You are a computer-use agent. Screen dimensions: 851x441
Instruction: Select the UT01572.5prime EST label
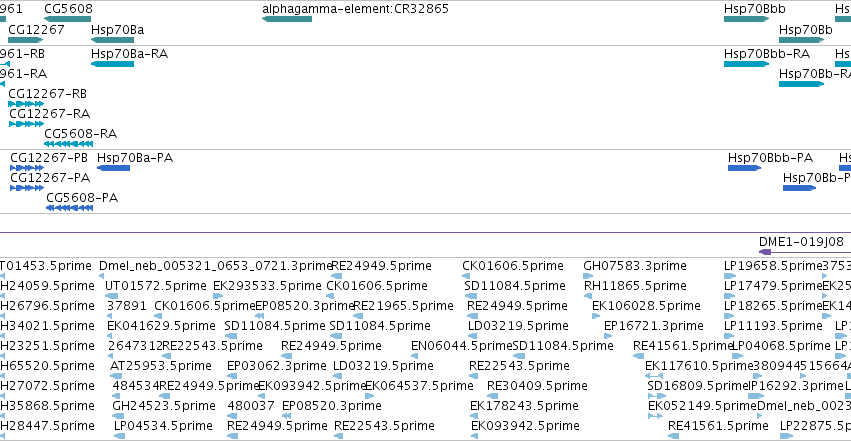pos(156,286)
